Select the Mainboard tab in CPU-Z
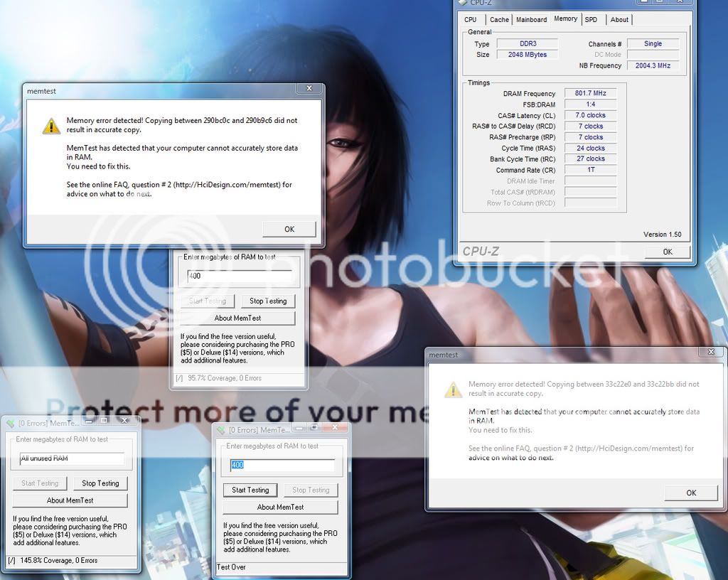728x580 pixels. 531,19
